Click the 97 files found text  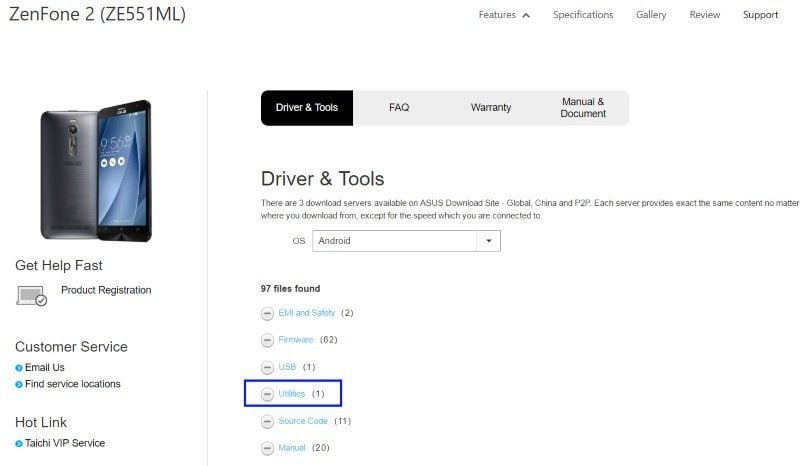pyautogui.click(x=290, y=289)
